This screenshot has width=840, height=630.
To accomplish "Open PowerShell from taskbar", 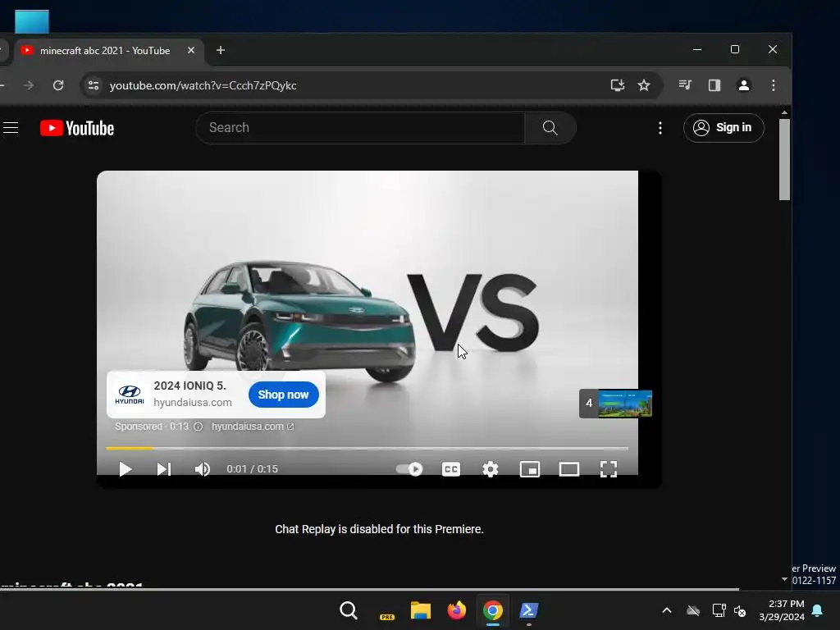I will pos(529,610).
